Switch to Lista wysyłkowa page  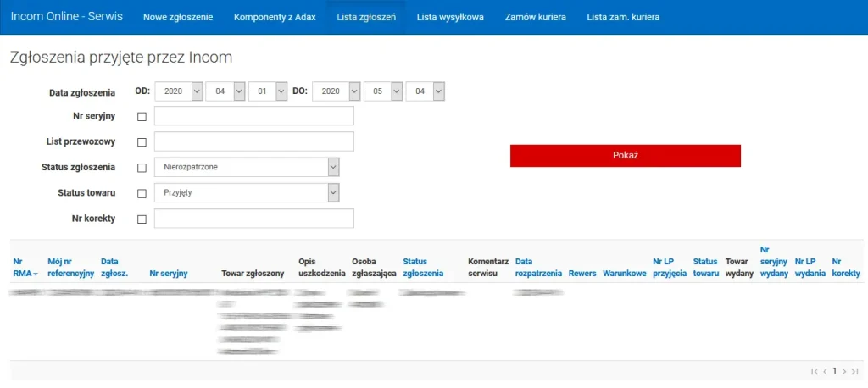pyautogui.click(x=450, y=17)
